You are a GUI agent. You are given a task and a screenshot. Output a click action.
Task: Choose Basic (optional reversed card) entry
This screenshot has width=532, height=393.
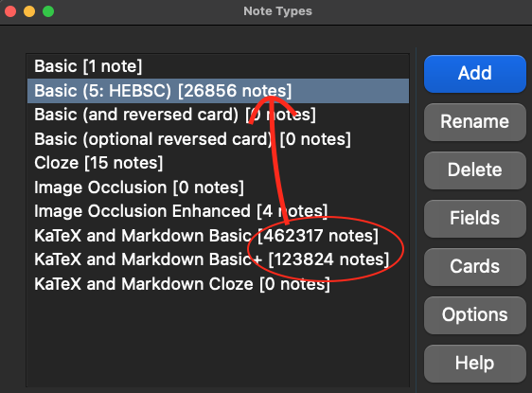[218, 139]
